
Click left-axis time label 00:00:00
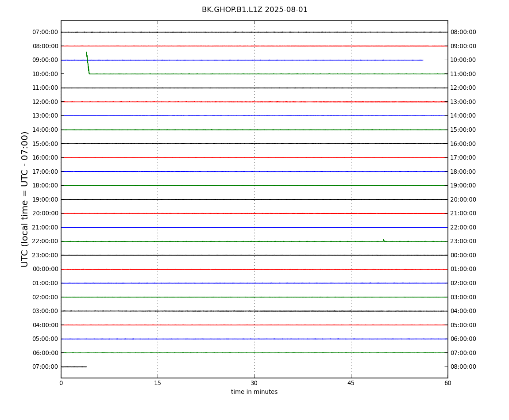click(46, 269)
